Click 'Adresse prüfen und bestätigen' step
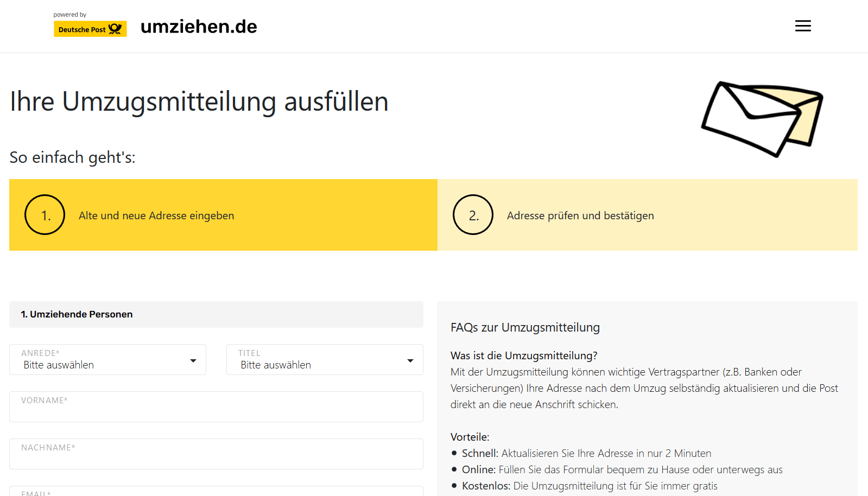The image size is (868, 496). tap(648, 215)
